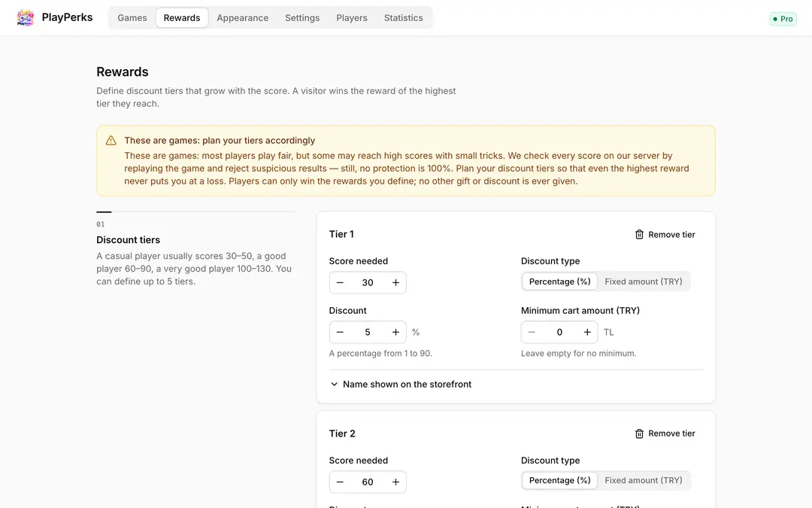Switch to the Appearance tab
Image resolution: width=812 pixels, height=508 pixels.
242,17
